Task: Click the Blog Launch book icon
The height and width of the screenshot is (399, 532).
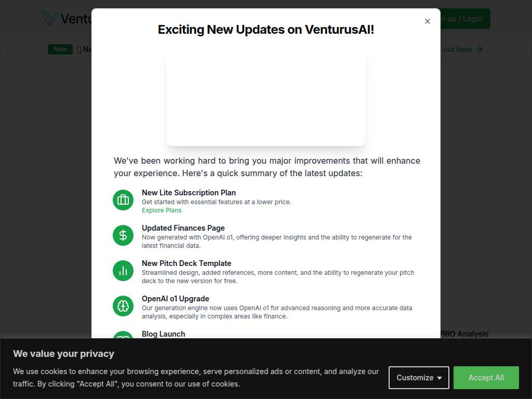Action: pos(123,335)
